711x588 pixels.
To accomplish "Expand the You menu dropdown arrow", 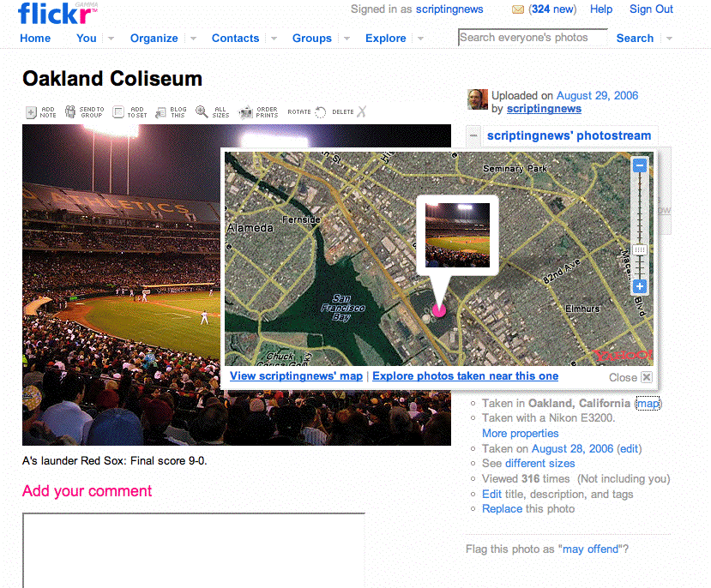I will click(111, 39).
